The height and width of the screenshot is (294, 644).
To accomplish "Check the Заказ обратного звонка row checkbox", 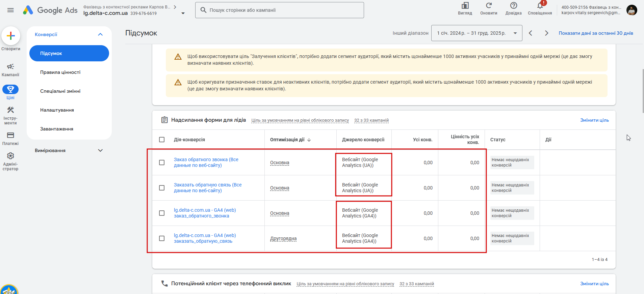I will 162,163.
